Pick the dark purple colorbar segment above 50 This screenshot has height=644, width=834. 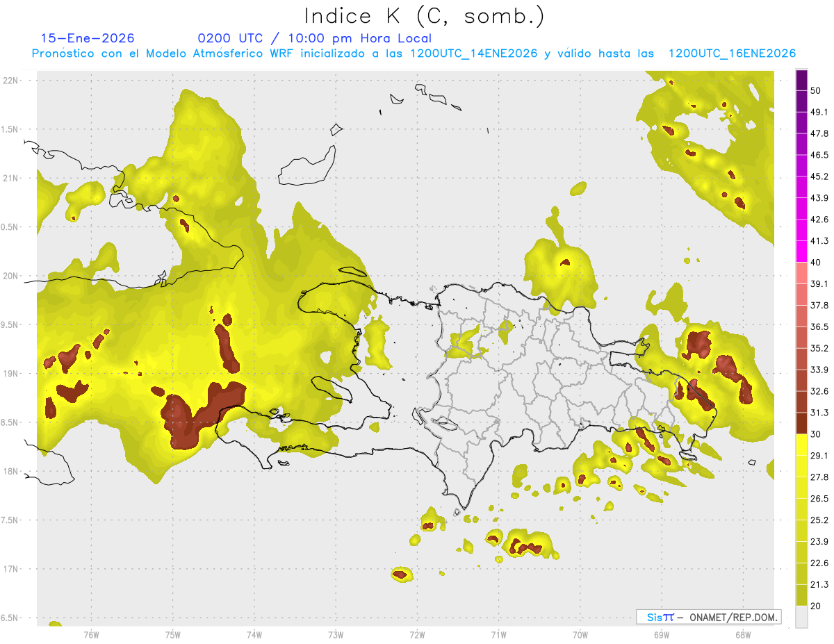click(x=801, y=80)
